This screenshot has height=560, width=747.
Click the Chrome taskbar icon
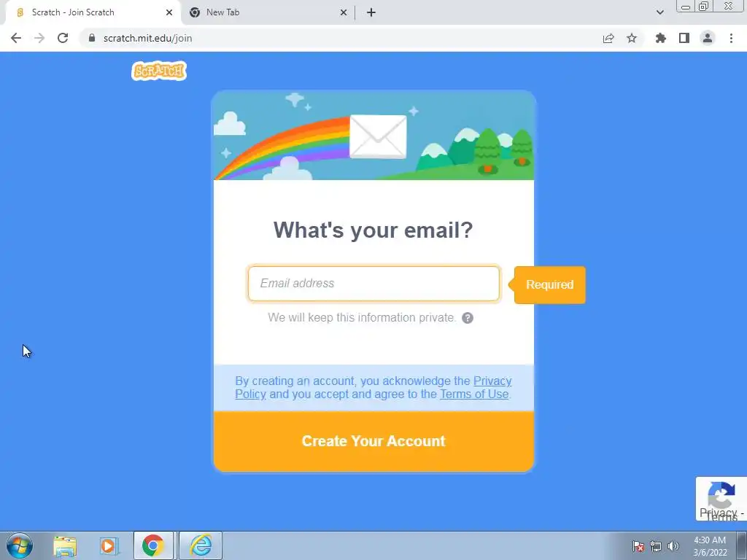point(153,545)
